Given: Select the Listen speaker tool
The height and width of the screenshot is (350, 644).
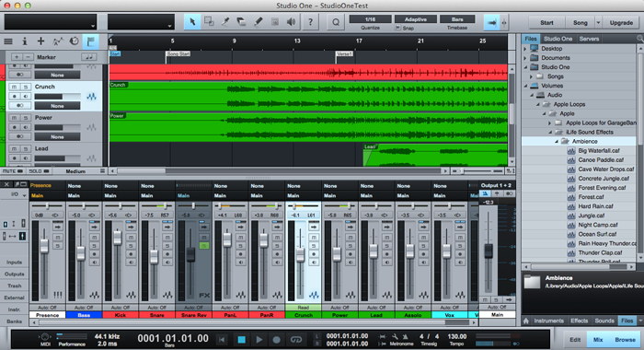Looking at the screenshot, I should [291, 22].
